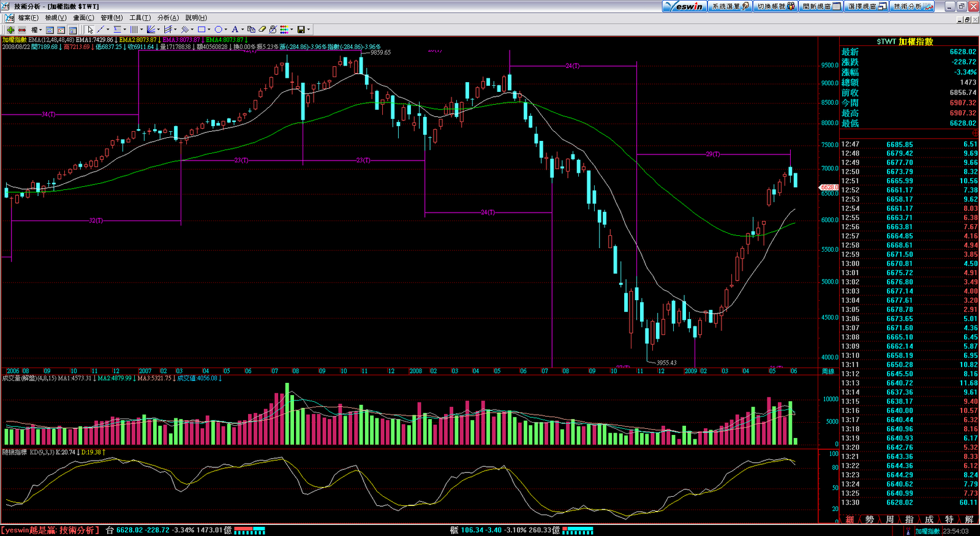Image resolution: width=980 pixels, height=536 pixels.
Task: Expand the parallel lines tool dropdown arrow
Action: pyautogui.click(x=192, y=29)
